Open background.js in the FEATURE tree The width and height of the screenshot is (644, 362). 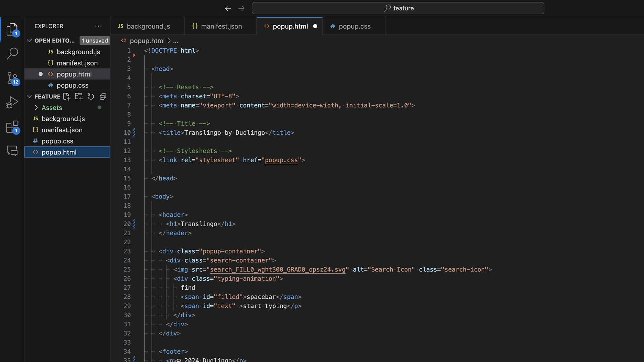pyautogui.click(x=67, y=119)
